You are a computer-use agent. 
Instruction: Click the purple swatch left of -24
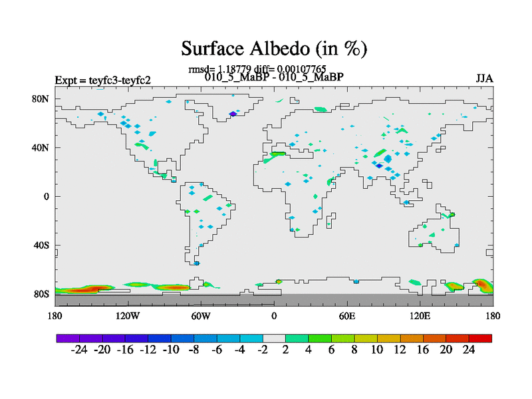tap(68, 338)
